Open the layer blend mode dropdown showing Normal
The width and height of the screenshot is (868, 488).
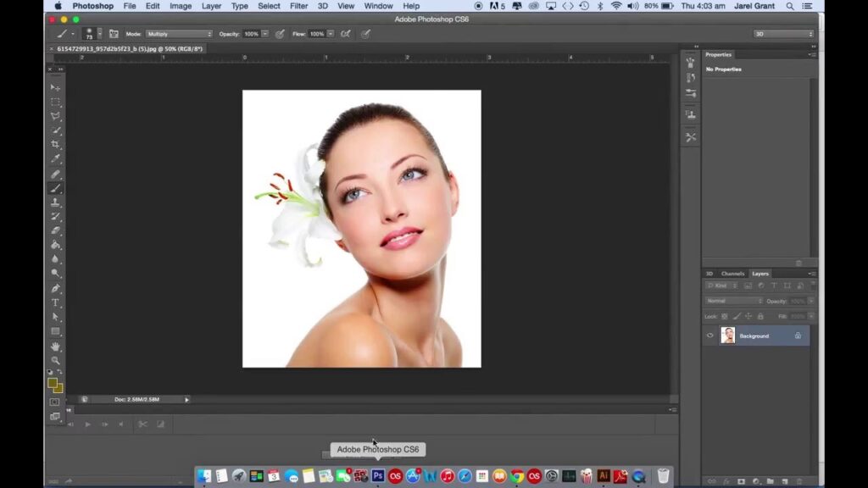point(734,301)
